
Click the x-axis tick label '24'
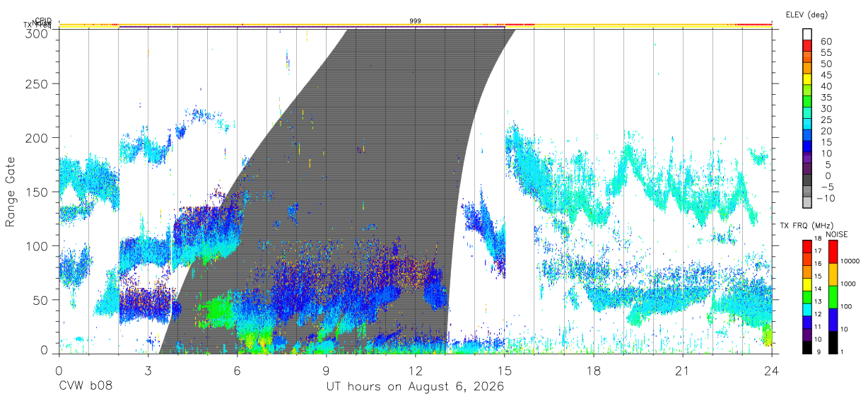pyautogui.click(x=772, y=371)
